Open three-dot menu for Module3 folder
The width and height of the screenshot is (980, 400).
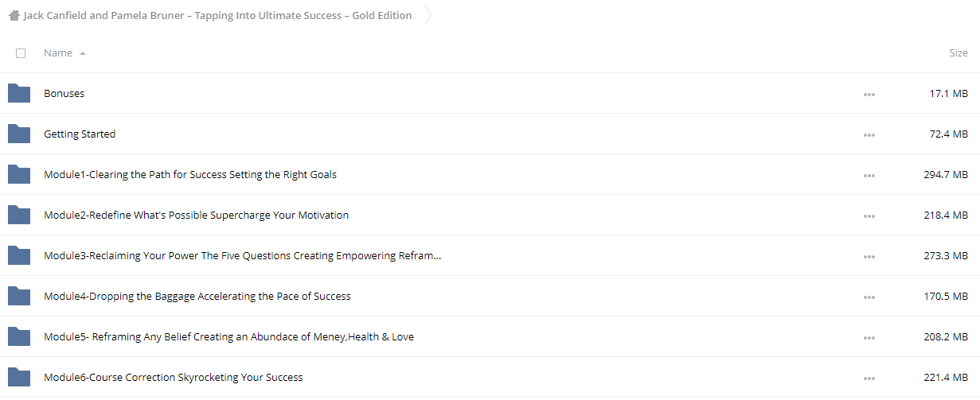869,256
